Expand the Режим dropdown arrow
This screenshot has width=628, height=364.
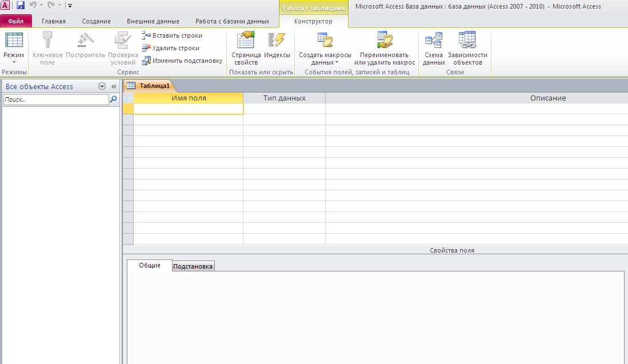click(x=14, y=62)
